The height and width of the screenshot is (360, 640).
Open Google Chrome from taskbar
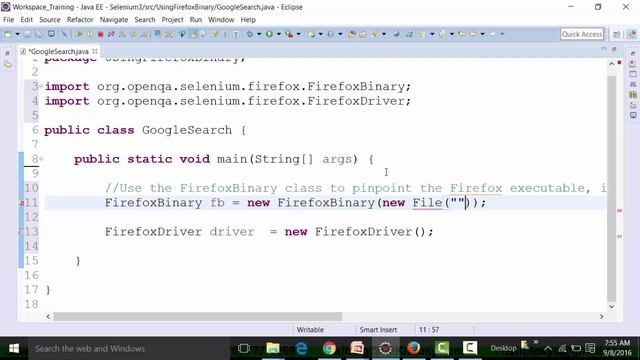329,348
